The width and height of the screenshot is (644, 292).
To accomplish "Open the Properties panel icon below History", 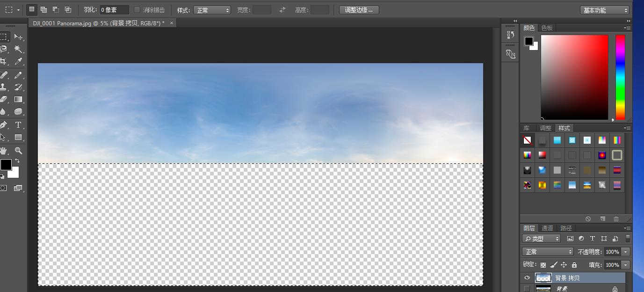I will click(510, 54).
